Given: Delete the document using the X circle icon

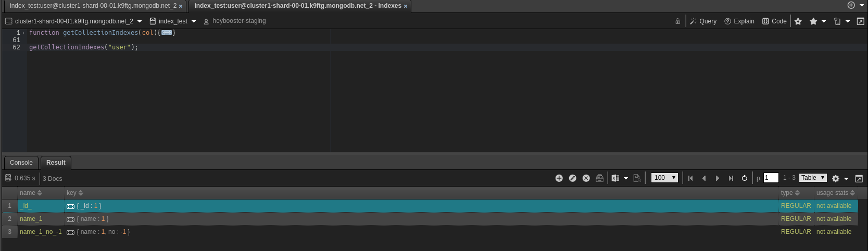Looking at the screenshot, I should tap(586, 178).
